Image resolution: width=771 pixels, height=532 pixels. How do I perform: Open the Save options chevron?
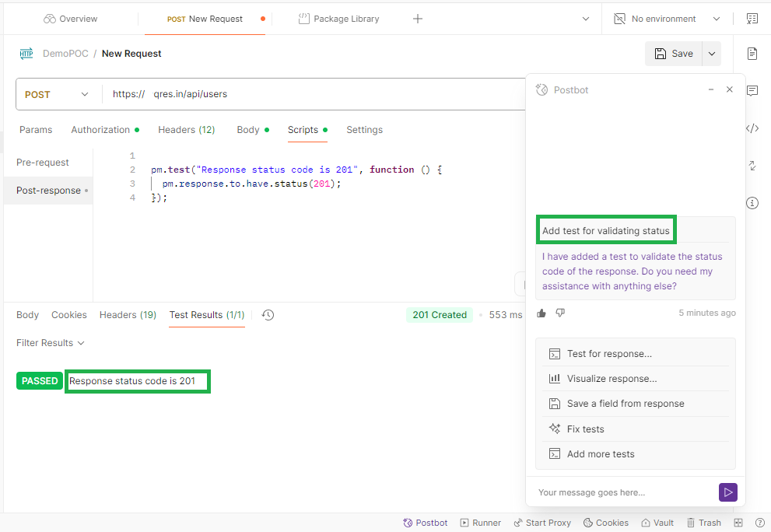711,53
